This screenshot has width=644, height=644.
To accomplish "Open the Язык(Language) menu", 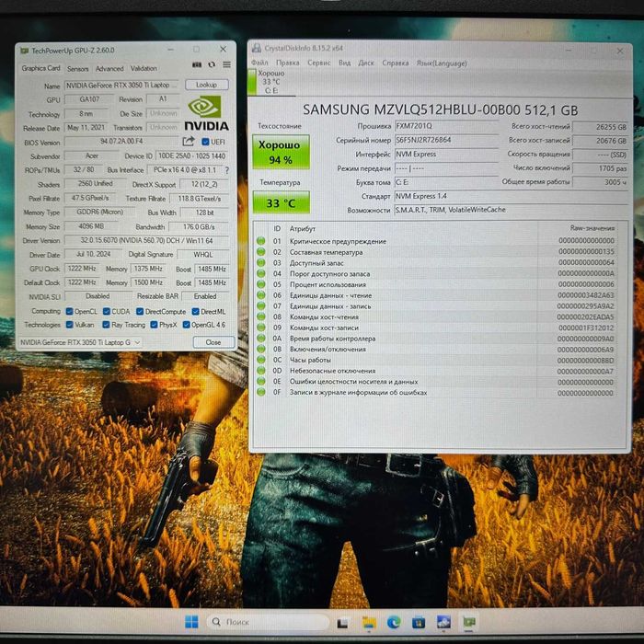I will click(x=442, y=63).
